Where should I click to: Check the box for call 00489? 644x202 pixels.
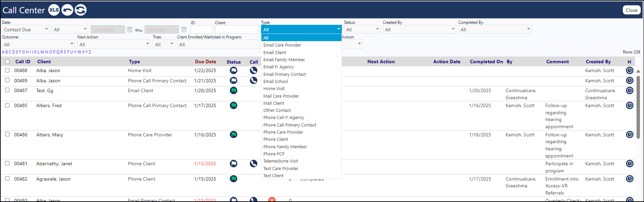(x=7, y=80)
